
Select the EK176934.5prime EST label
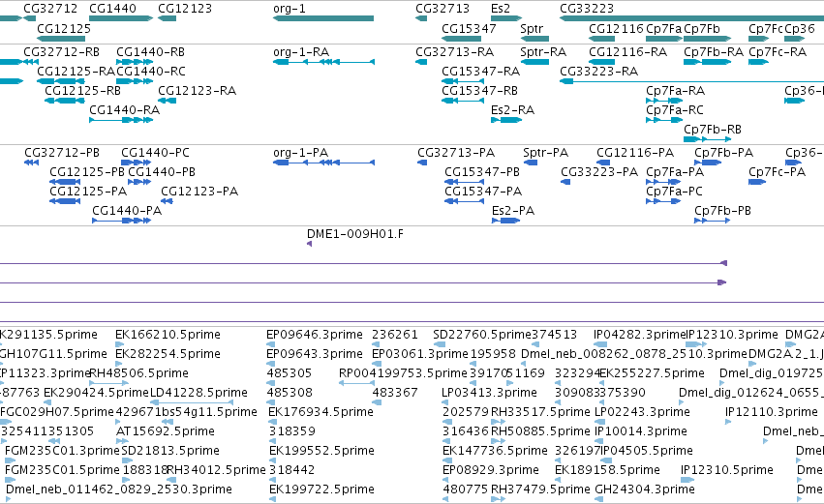[x=320, y=412]
